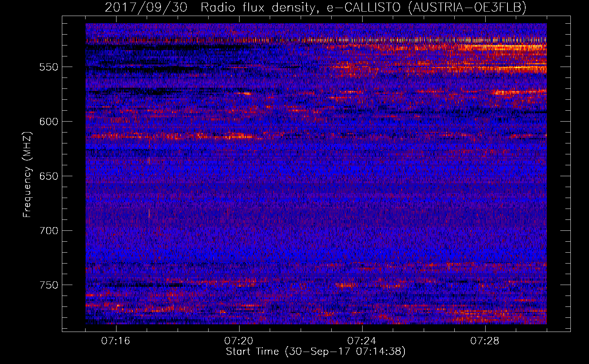
Task: Click the '07:24' time axis label
Action: click(x=362, y=341)
